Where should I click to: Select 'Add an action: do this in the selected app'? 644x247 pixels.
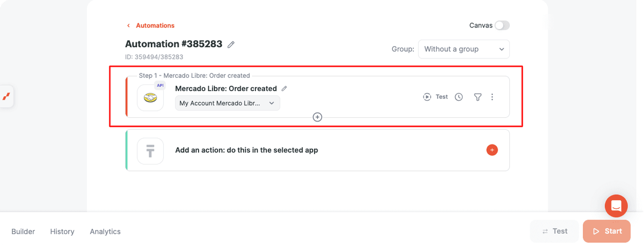click(x=246, y=150)
